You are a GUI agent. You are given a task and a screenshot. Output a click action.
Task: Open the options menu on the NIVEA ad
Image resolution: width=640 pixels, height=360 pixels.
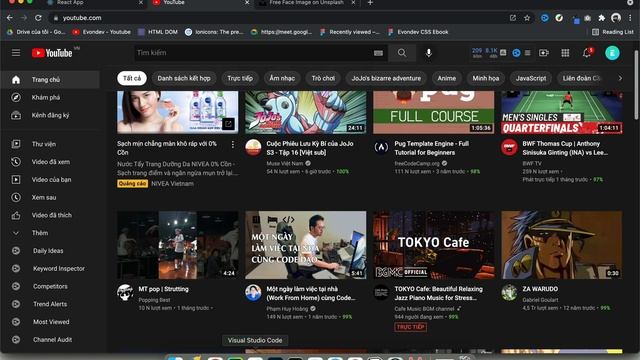point(233,144)
